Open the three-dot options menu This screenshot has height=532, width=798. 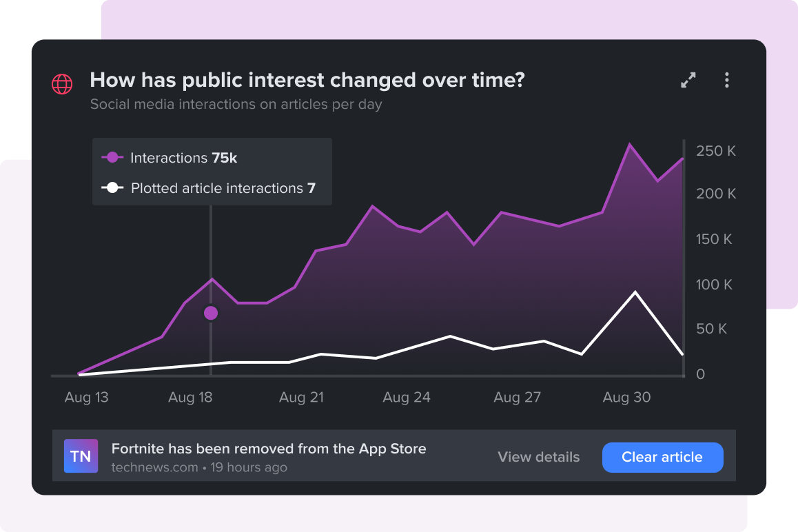coord(726,81)
